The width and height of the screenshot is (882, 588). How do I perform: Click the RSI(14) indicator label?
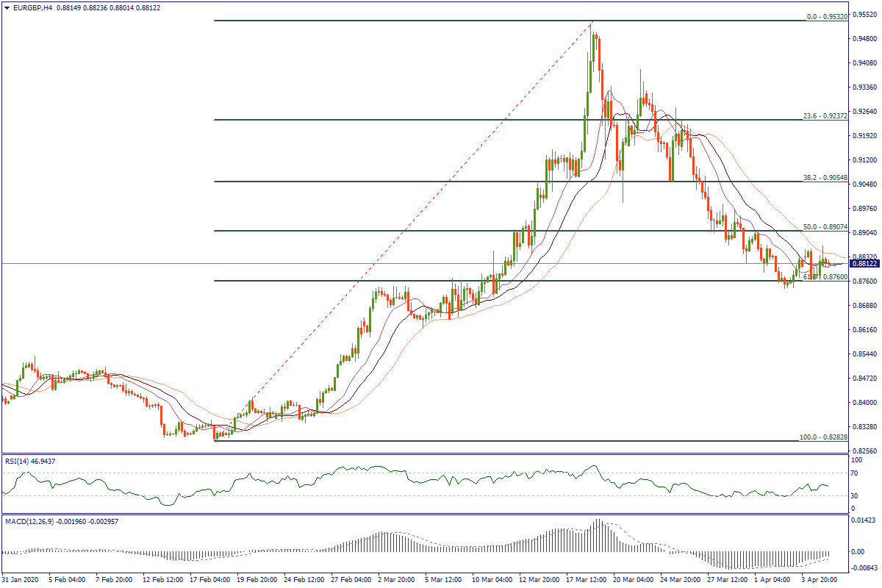[21, 461]
